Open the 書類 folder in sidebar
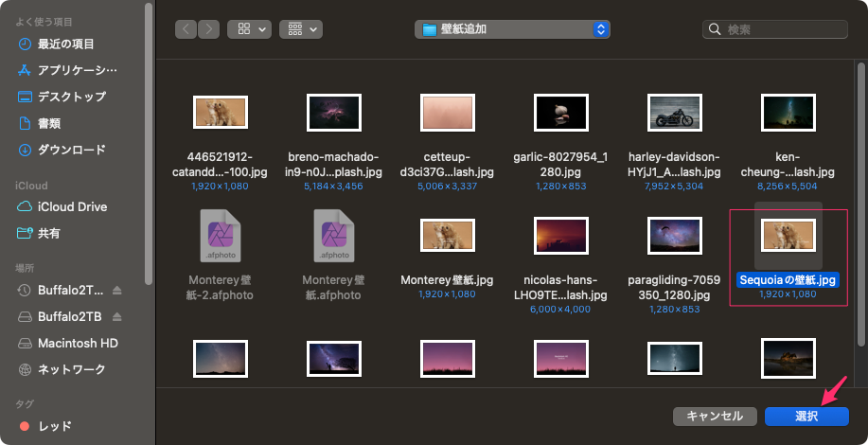This screenshot has width=868, height=445. [49, 123]
